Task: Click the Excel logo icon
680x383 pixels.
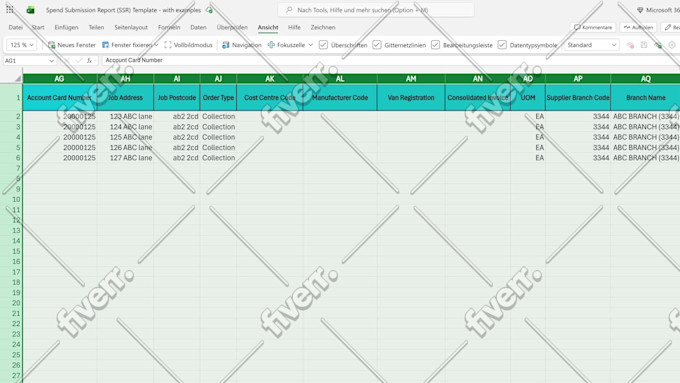Action: 30,10
